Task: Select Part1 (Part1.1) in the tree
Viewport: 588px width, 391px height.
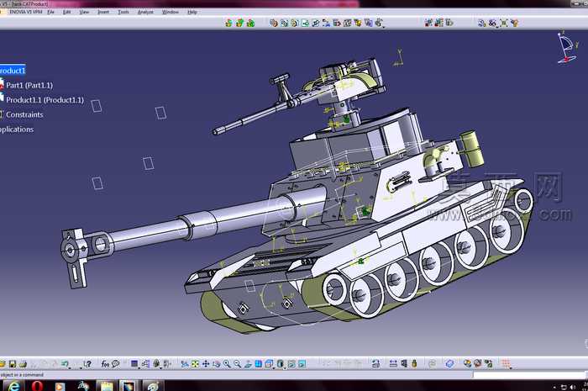Action: [29, 85]
